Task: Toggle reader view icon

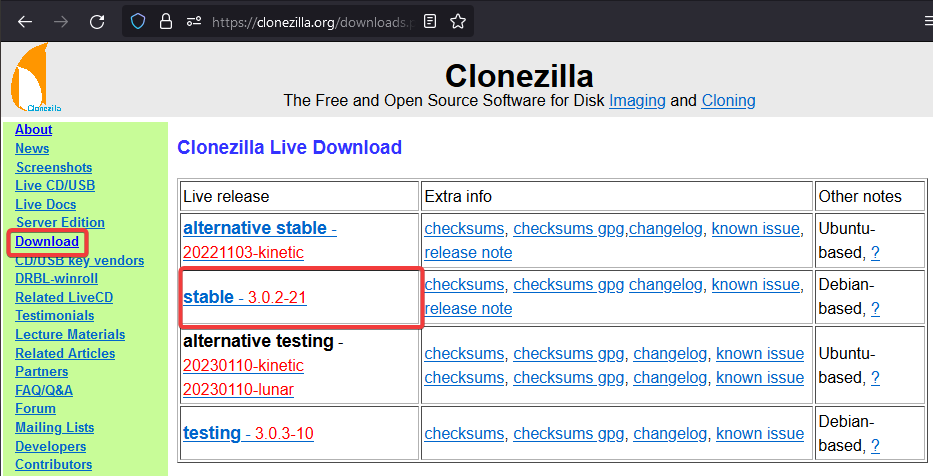Action: coord(429,21)
